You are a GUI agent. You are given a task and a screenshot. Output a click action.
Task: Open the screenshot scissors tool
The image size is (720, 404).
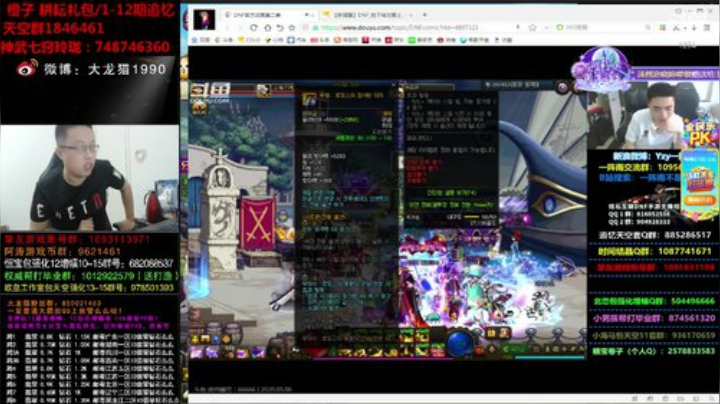[x=676, y=28]
